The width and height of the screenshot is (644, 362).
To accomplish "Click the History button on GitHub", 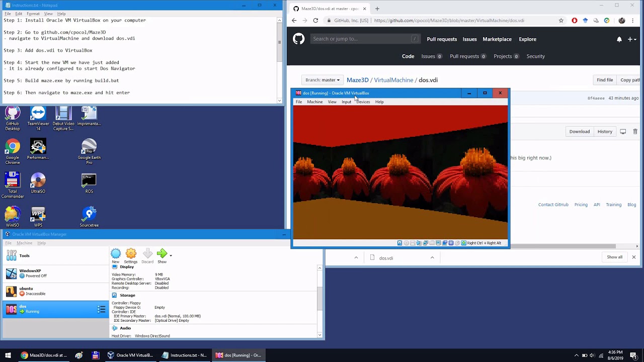I will pyautogui.click(x=605, y=132).
